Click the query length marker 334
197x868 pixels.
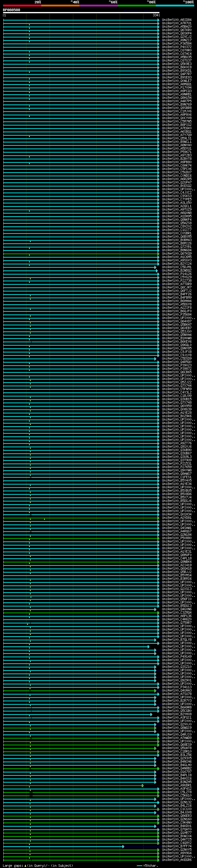(x=155, y=15)
